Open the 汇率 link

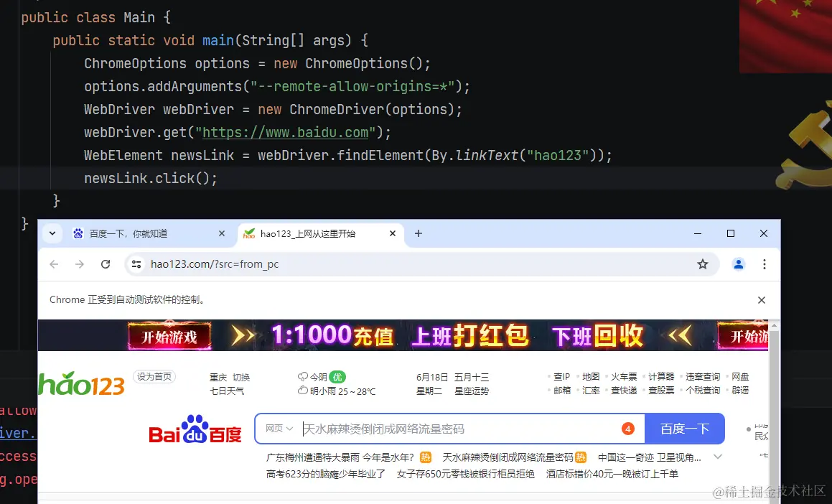pos(591,391)
